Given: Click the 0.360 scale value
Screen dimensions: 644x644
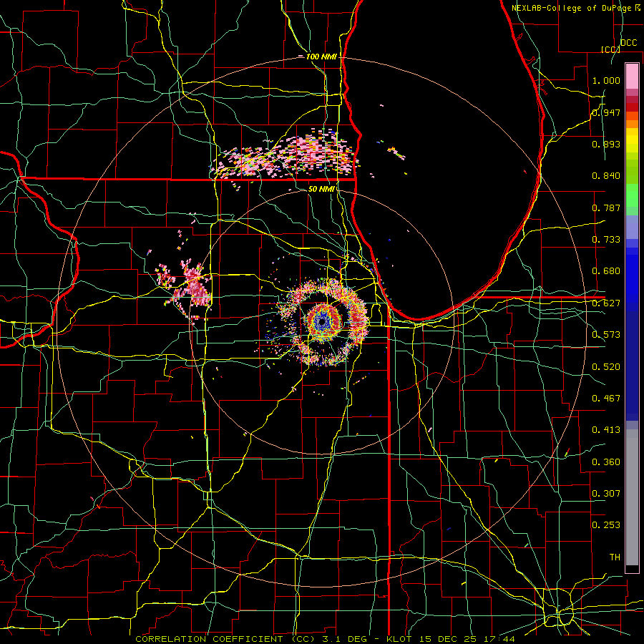Looking at the screenshot, I should (606, 462).
